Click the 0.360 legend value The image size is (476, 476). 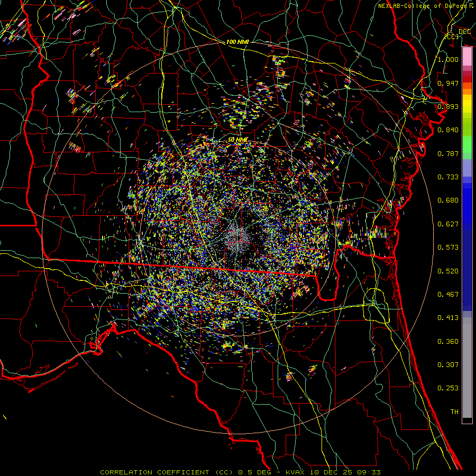(448, 342)
